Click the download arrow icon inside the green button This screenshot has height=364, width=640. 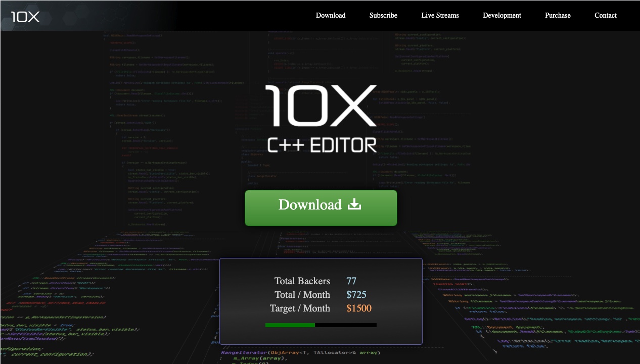coord(355,204)
